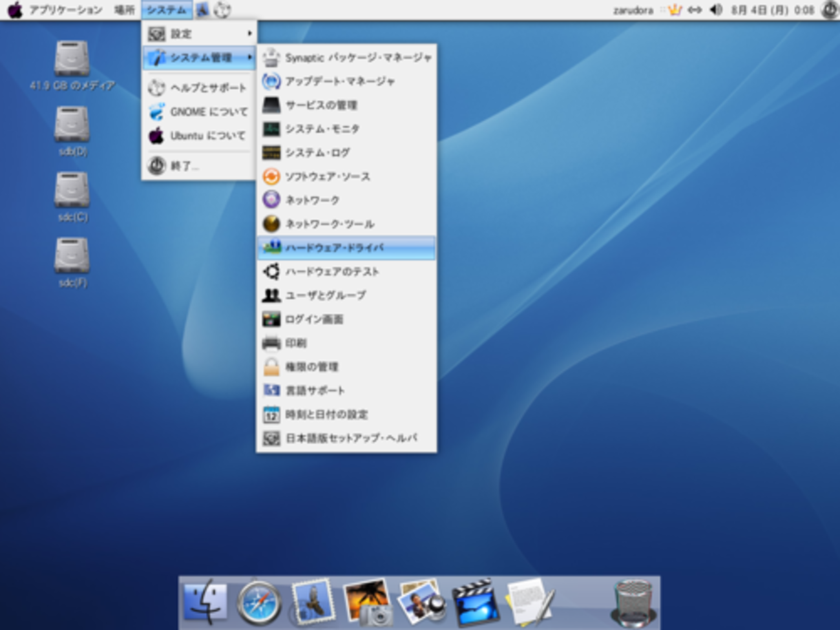840x630 pixels.
Task: Open the TextEdit paper-and-pen dock icon
Action: (530, 603)
